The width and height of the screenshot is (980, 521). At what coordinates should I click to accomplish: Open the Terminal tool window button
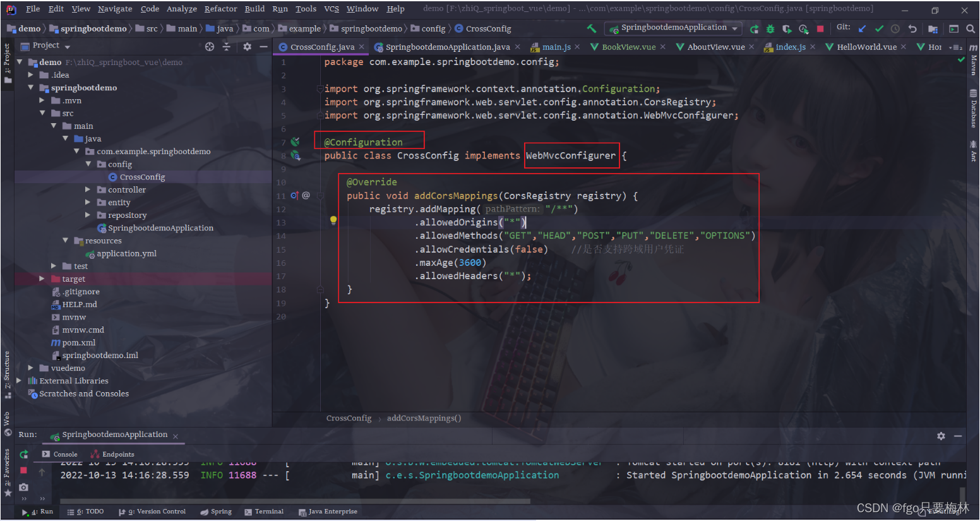tap(264, 512)
